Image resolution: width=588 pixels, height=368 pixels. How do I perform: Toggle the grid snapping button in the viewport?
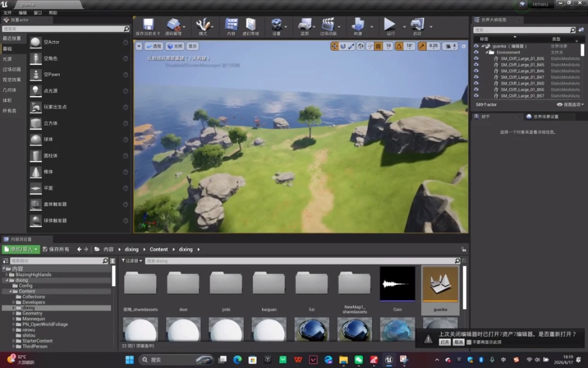(x=379, y=46)
